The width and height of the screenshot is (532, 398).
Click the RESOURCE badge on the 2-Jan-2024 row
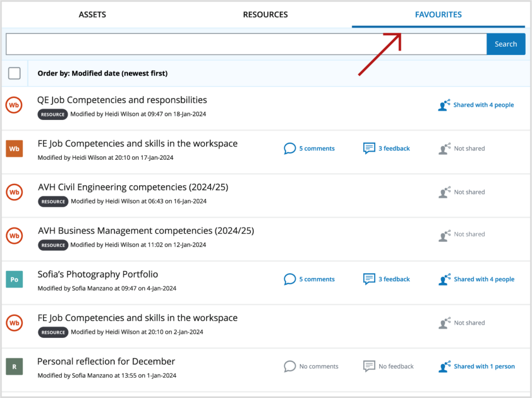pyautogui.click(x=53, y=332)
